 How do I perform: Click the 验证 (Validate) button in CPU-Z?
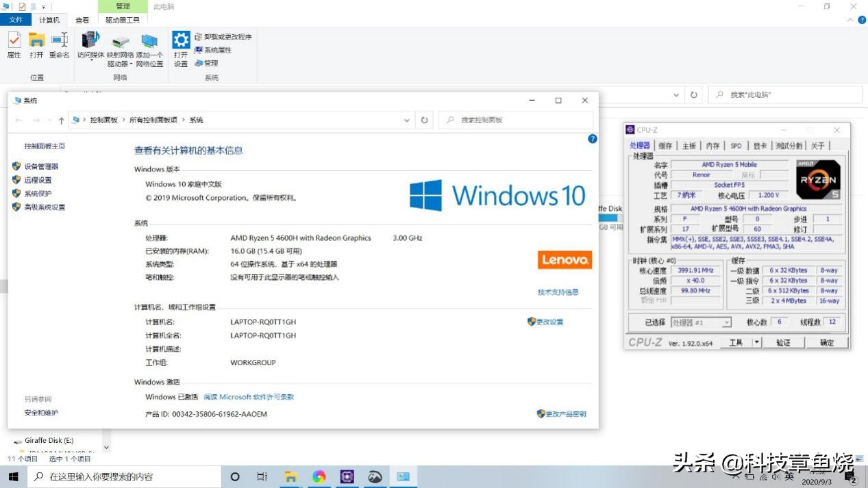click(x=784, y=343)
